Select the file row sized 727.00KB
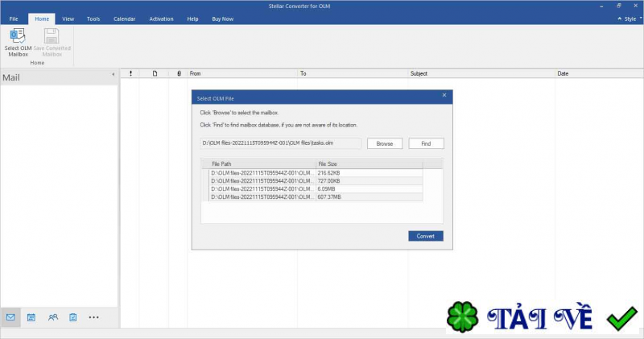 [x=316, y=181]
